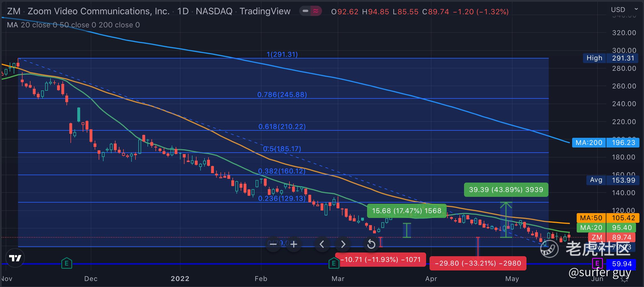Click the −1.20 (−1.32%) change value
Screen dimensions: 644x287
click(x=481, y=12)
